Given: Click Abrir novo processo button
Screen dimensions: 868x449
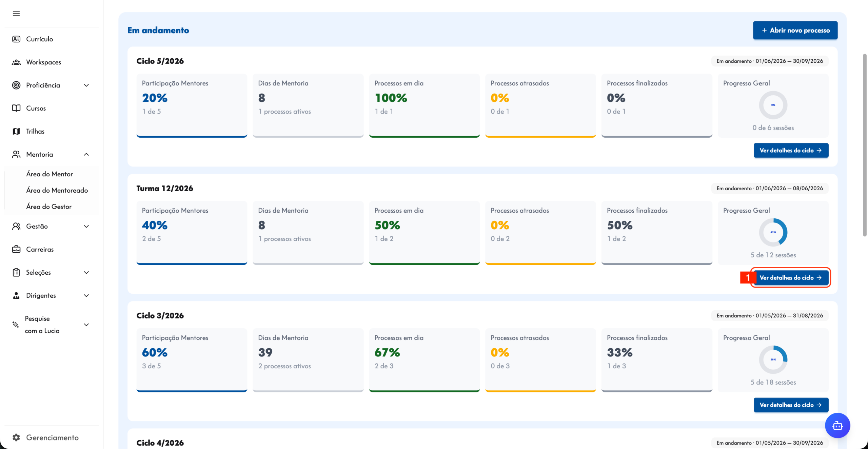Looking at the screenshot, I should click(x=795, y=30).
